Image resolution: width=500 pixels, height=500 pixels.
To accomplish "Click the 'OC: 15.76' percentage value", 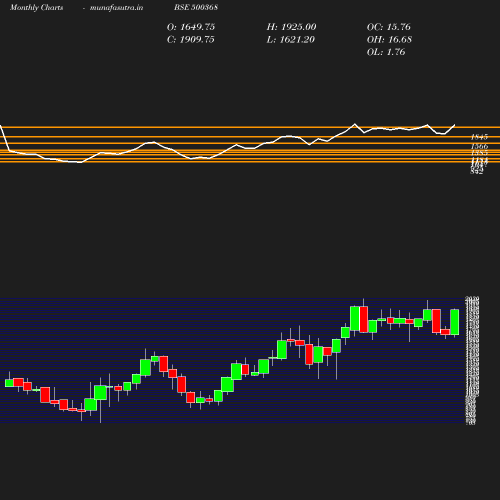I will tap(389, 27).
